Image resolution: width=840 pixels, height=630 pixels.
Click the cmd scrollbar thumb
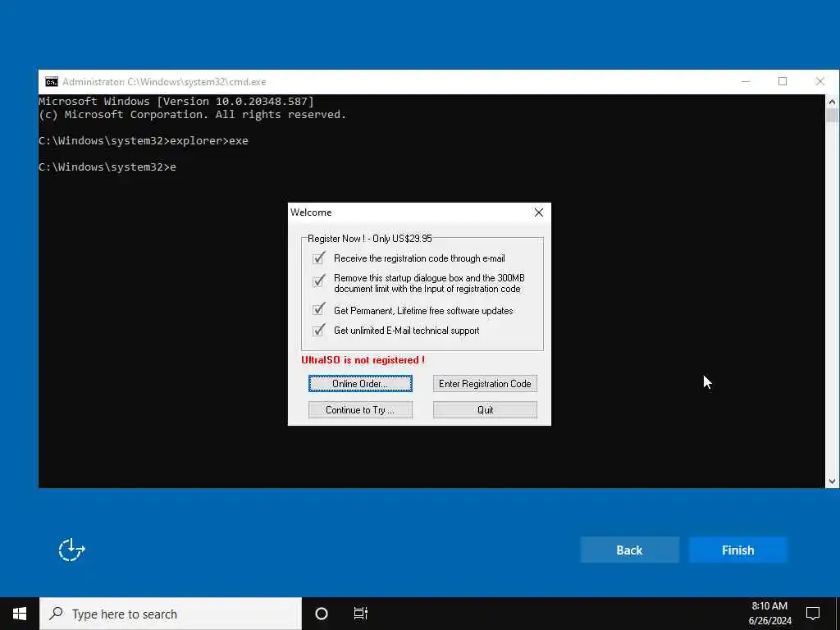pos(832,115)
